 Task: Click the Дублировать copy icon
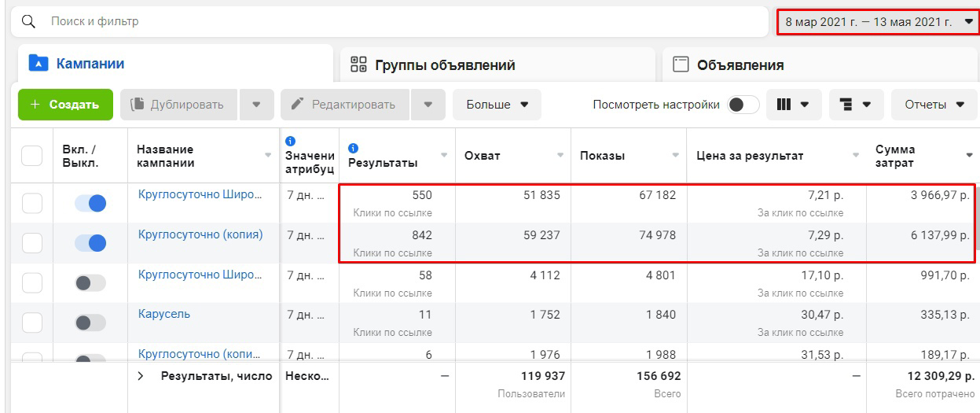pos(138,105)
